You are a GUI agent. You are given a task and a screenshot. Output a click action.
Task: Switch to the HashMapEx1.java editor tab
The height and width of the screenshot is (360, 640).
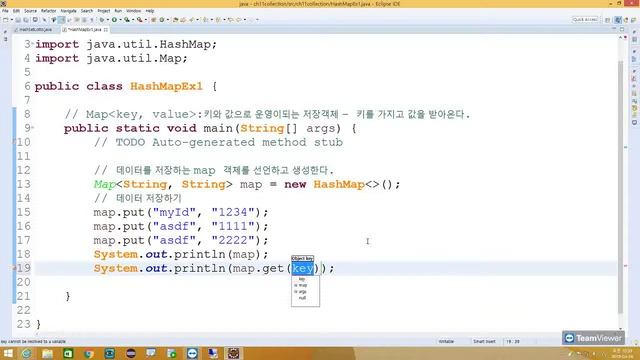click(x=84, y=30)
